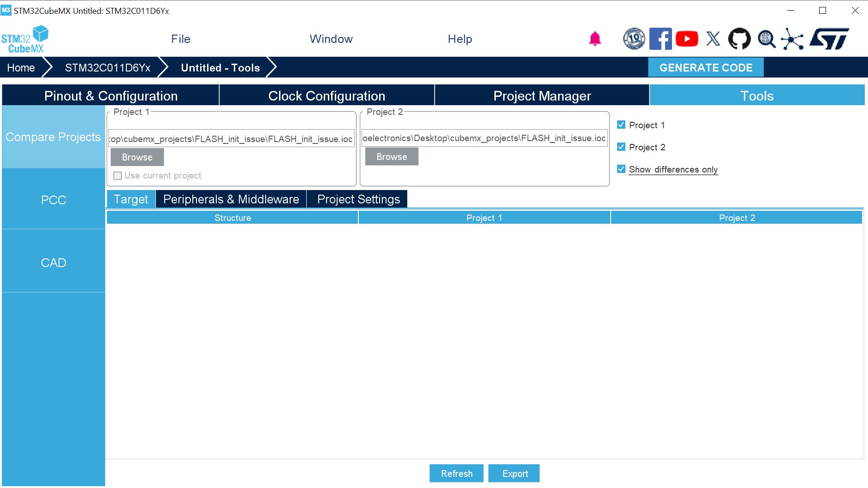The image size is (868, 488).
Task: Click the 10 years anniversary badge icon
Action: coord(634,39)
